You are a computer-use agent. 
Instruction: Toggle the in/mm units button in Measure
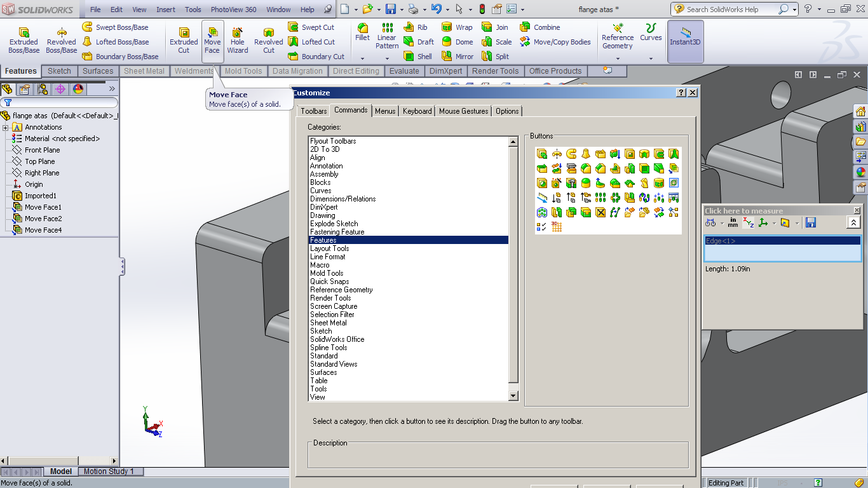tap(733, 222)
